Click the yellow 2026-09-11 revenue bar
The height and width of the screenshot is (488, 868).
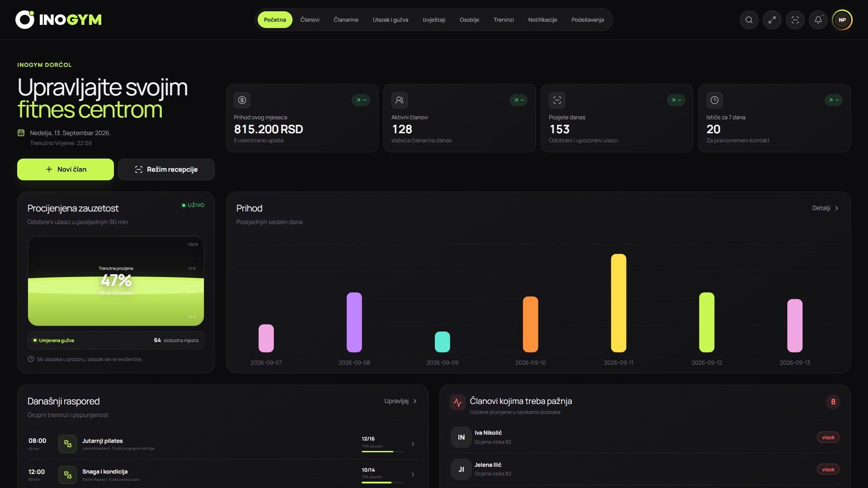point(618,303)
